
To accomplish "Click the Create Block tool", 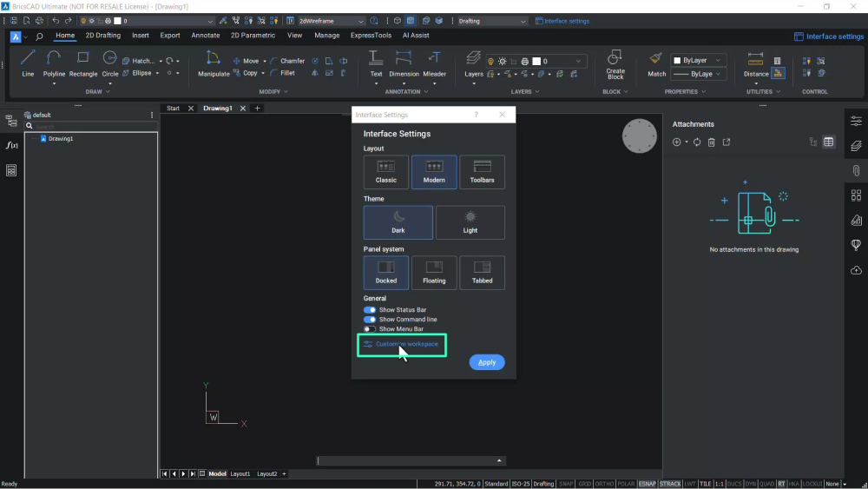I will click(615, 64).
